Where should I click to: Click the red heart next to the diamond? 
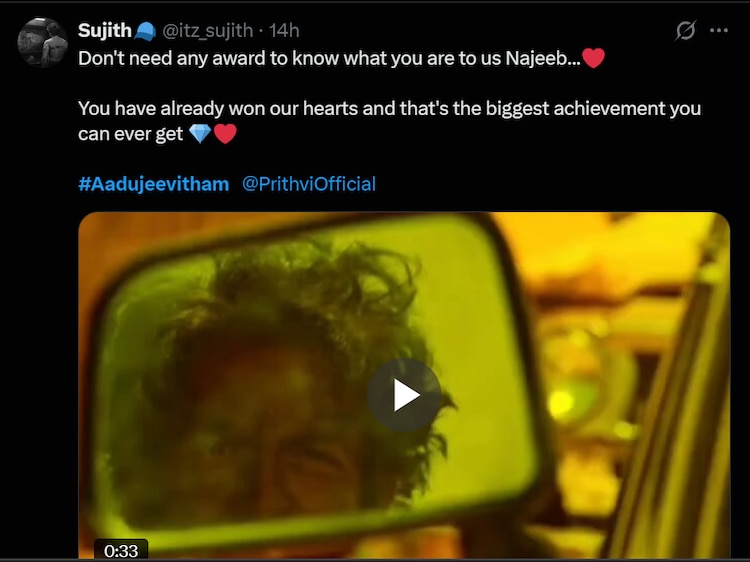click(225, 134)
